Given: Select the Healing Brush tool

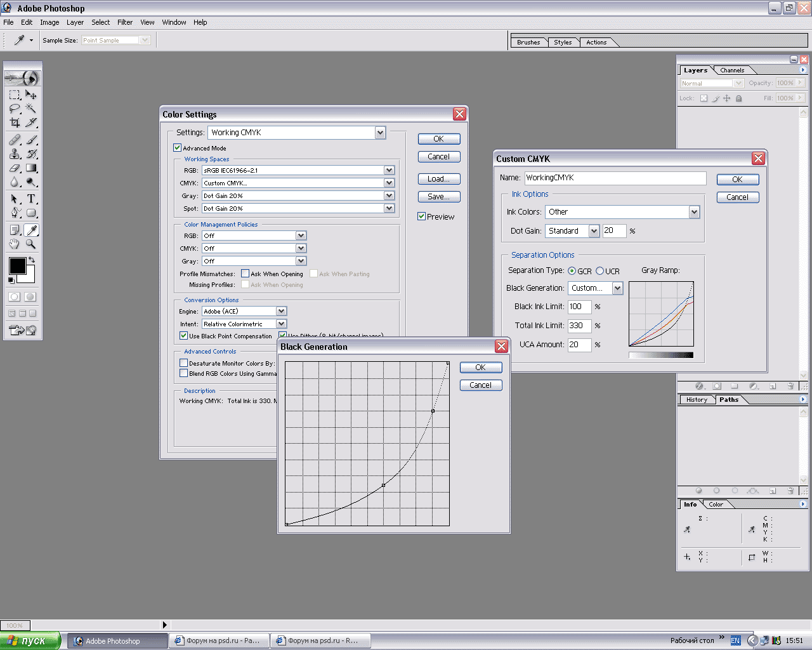Looking at the screenshot, I should tap(15, 140).
